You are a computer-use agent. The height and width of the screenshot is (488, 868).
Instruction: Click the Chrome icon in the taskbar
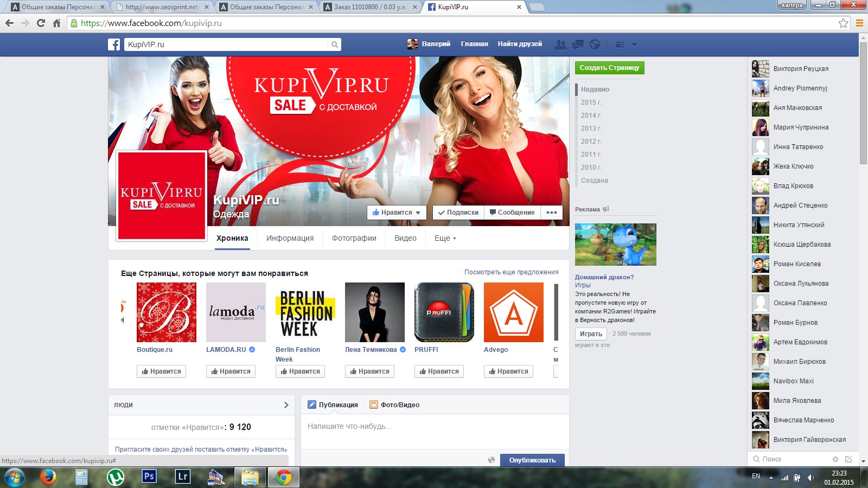[283, 477]
